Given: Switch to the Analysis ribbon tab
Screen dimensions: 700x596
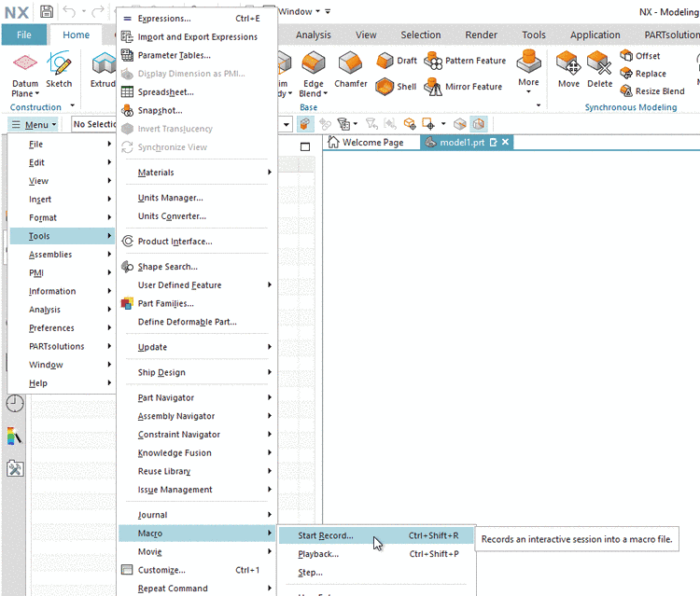Looking at the screenshot, I should [x=314, y=35].
